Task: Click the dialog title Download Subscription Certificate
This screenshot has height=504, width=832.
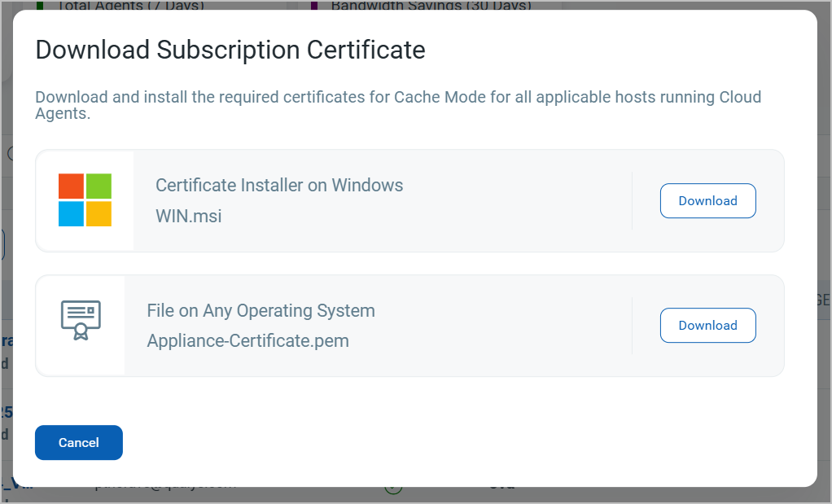Action: coord(230,50)
